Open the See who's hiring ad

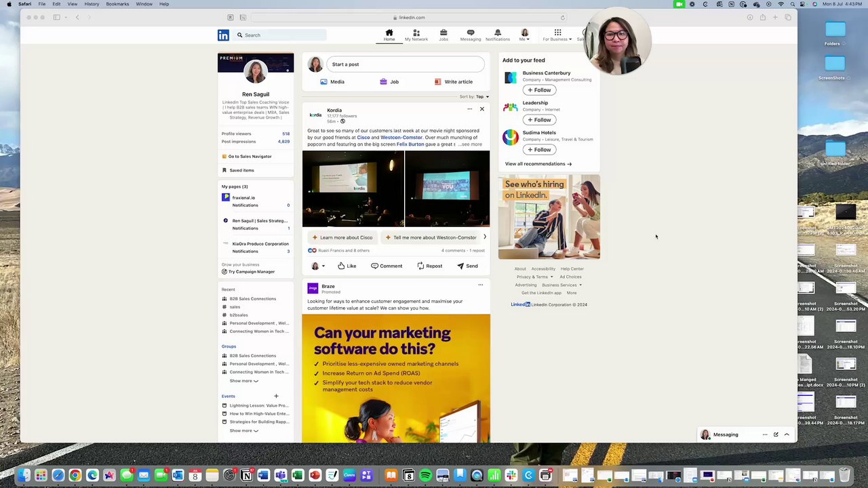click(549, 217)
